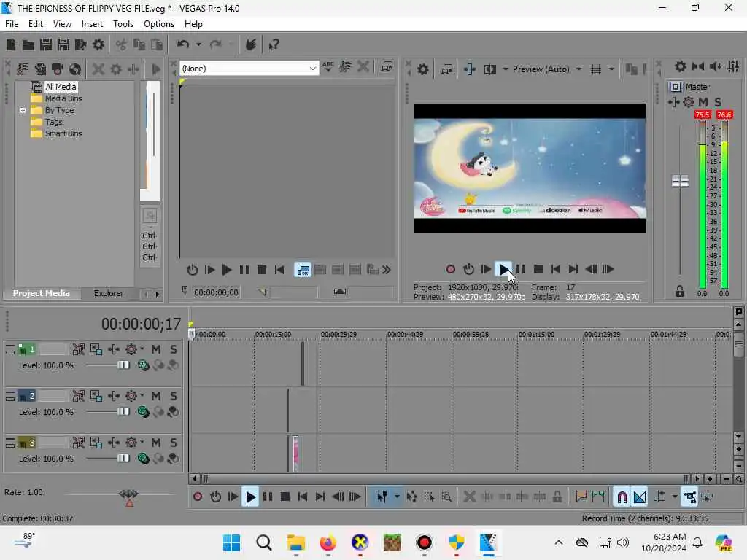The height and width of the screenshot is (560, 747).
Task: Open Windows Start menu
Action: (x=231, y=542)
